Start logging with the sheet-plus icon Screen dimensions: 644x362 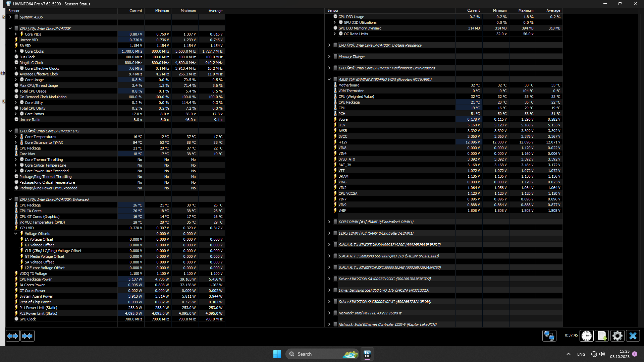(x=602, y=336)
